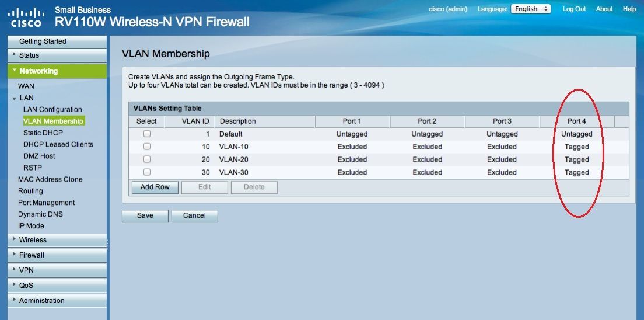Go to RSTP settings

[x=33, y=168]
